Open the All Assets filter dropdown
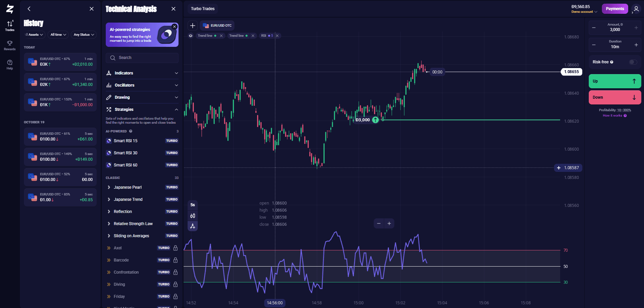This screenshot has width=644, height=308. pyautogui.click(x=34, y=35)
